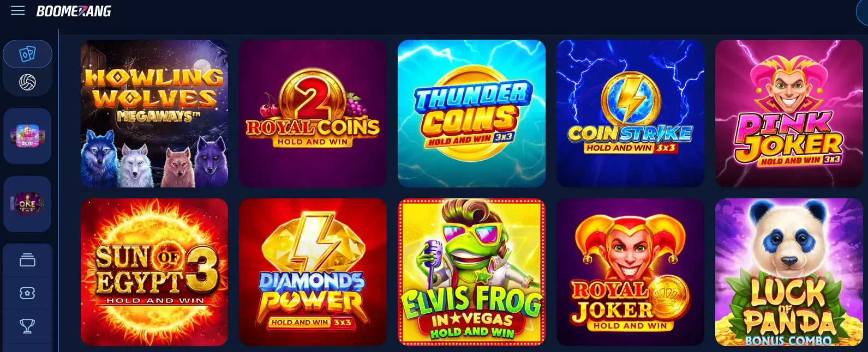Open Pink Joker game tile

789,113
